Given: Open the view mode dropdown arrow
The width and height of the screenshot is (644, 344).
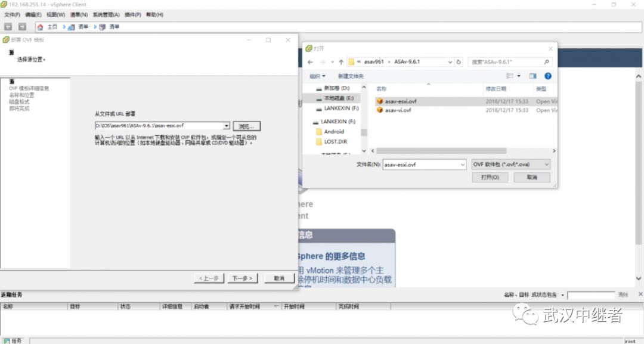Looking at the screenshot, I should click(519, 76).
